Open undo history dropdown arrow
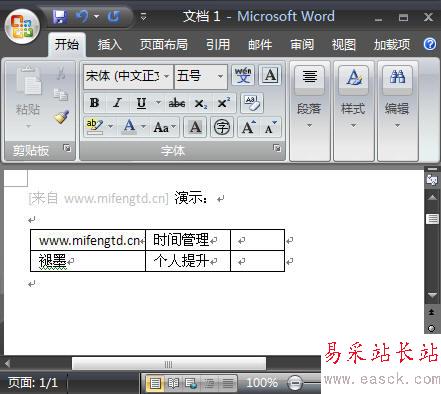The width and height of the screenshot is (441, 394). 96,16
